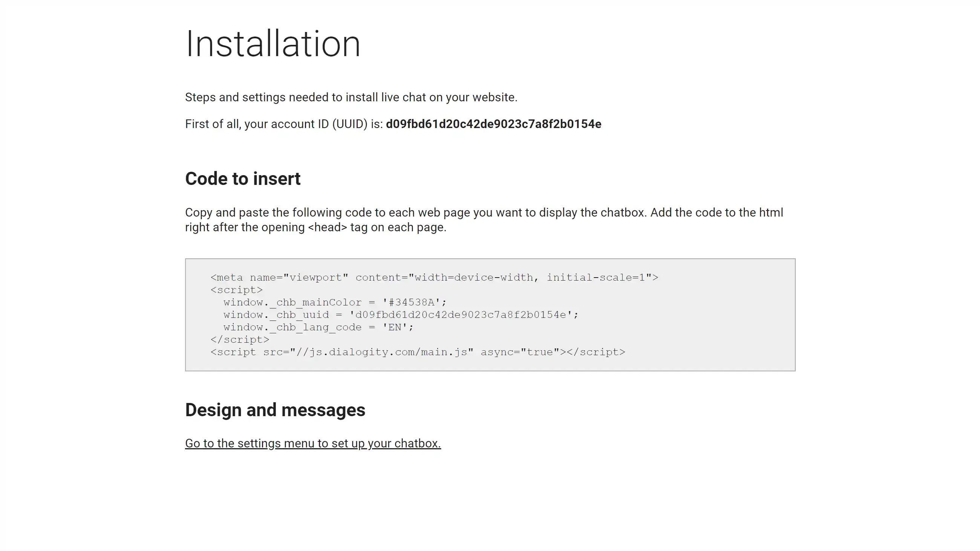Click the _chb_mainColor code line
The image size is (980, 551).
[335, 302]
